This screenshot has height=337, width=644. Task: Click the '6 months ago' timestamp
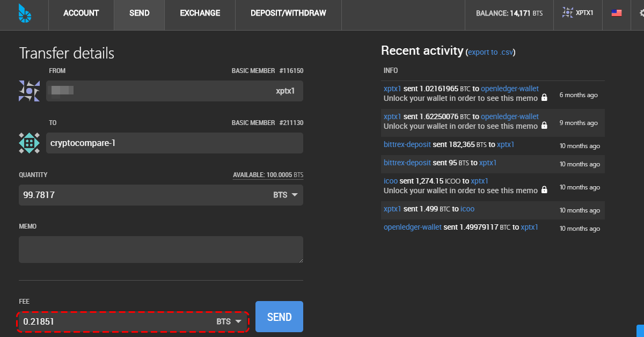click(x=579, y=95)
